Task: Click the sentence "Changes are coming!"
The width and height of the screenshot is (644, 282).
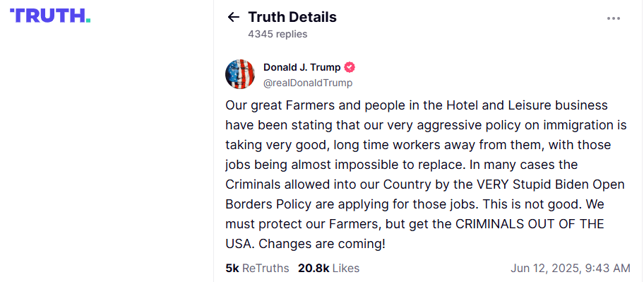Action: pyautogui.click(x=322, y=244)
